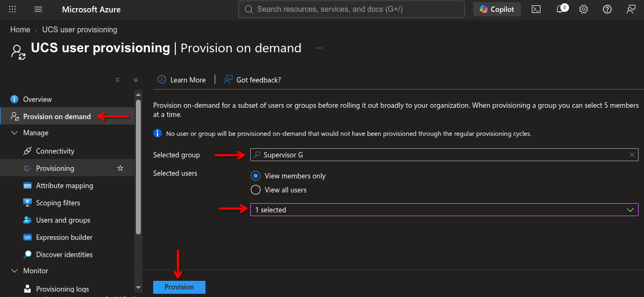Screen dimensions: 644x297
Task: Click the Got feedback person icon
Action: pos(228,80)
